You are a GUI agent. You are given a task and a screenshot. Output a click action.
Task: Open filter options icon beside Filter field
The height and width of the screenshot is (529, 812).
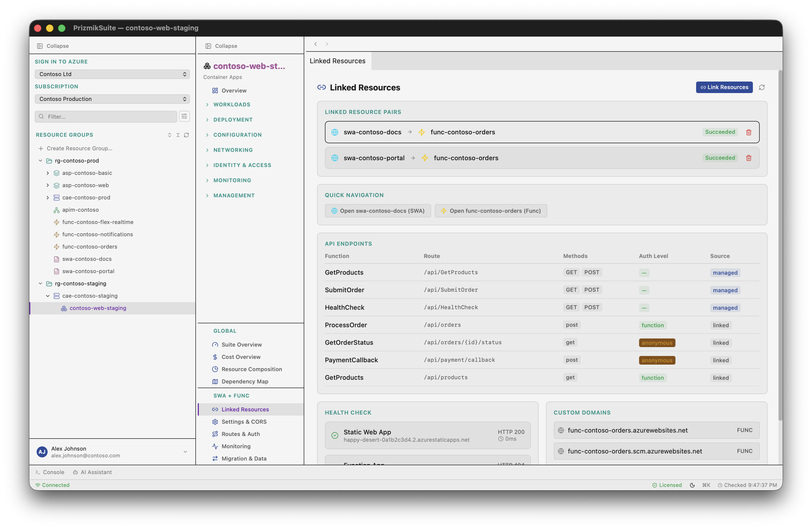pyautogui.click(x=184, y=117)
